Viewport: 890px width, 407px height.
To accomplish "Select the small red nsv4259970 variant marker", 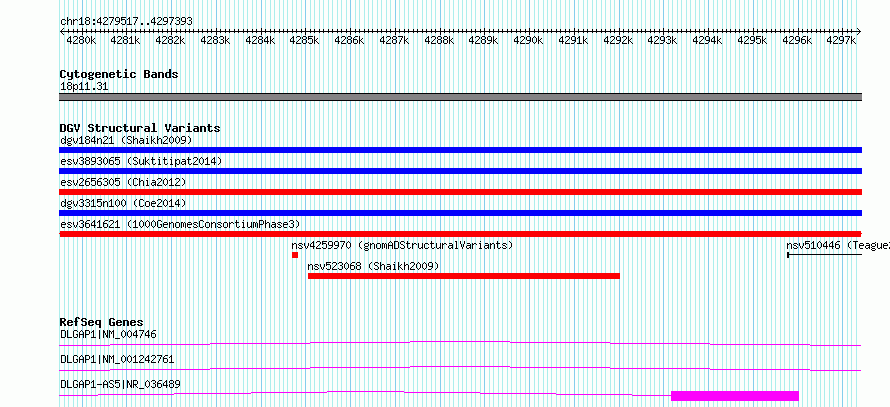I will click(295, 255).
